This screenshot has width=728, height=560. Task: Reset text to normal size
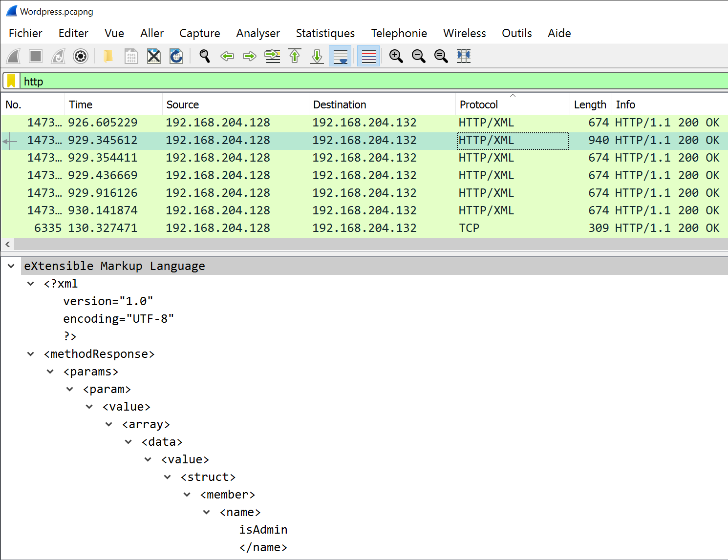click(x=441, y=56)
